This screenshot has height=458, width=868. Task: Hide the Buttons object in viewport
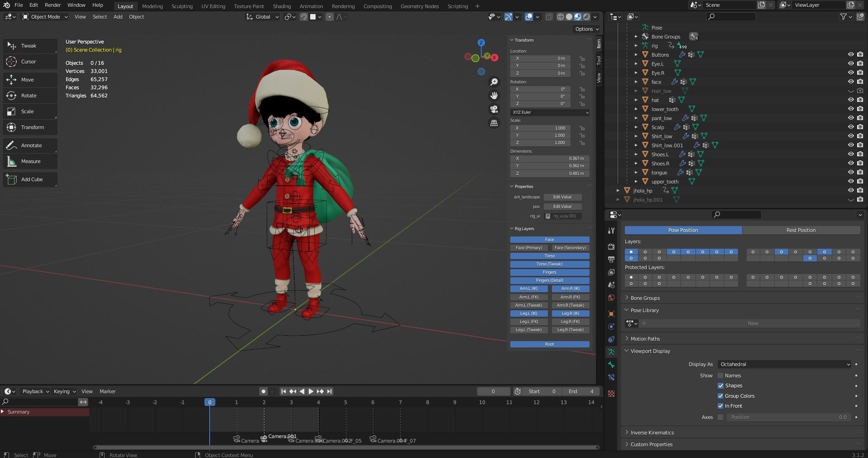(851, 54)
